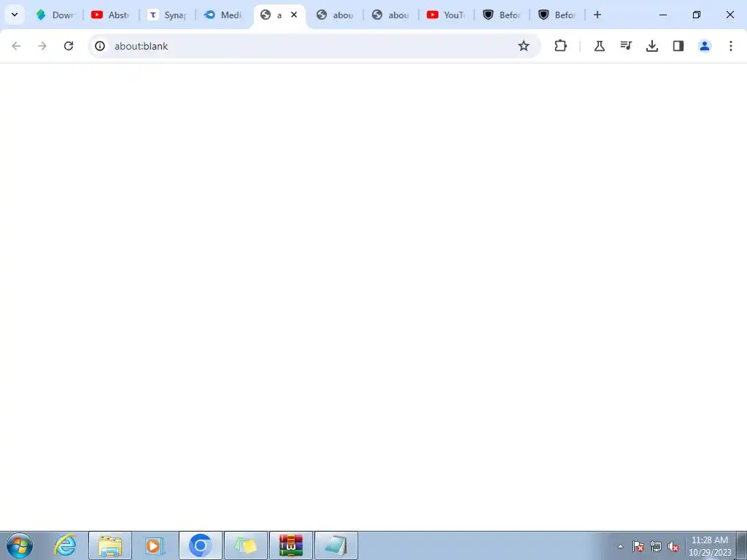The height and width of the screenshot is (560, 747).
Task: Close the Chrome window
Action: click(x=729, y=15)
